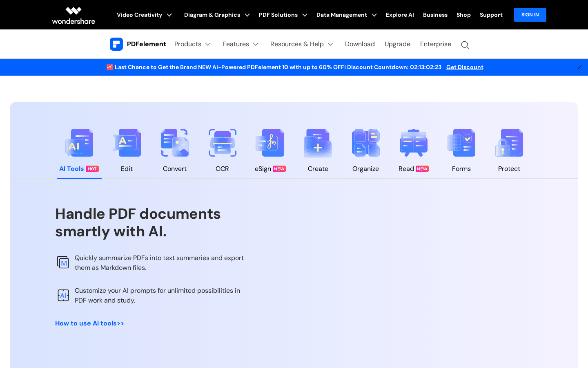Click the SIGN IN button

(530, 14)
